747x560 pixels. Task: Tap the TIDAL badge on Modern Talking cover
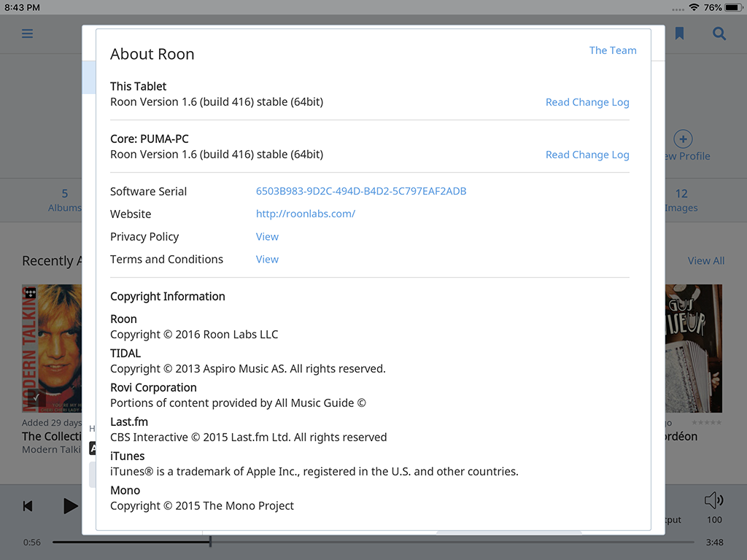tap(31, 293)
